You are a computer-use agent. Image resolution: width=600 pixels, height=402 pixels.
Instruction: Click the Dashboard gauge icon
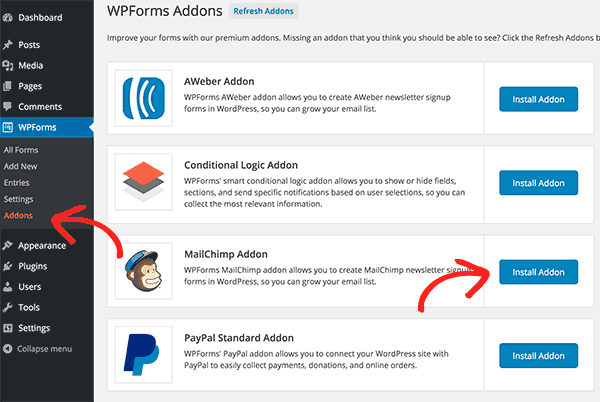pos(8,18)
